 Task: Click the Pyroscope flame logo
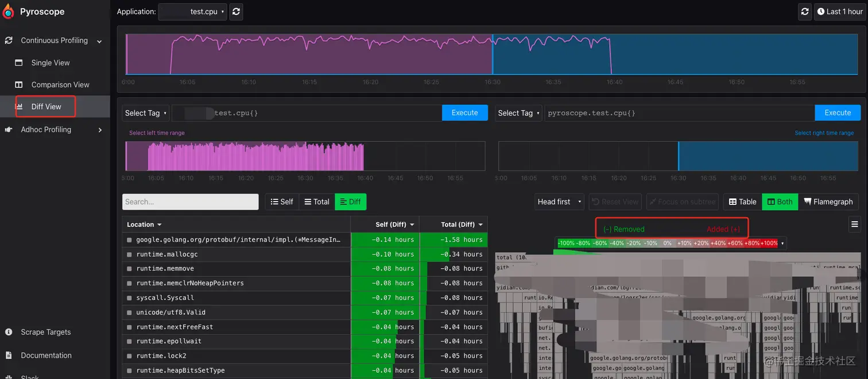[x=8, y=11]
